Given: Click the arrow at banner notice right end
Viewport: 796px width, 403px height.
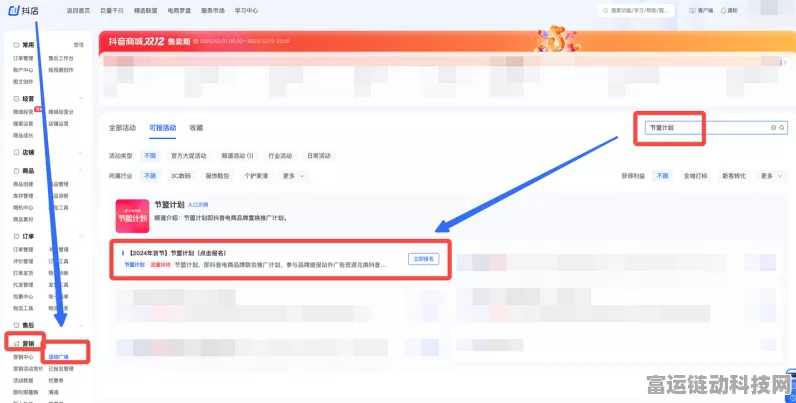Looking at the screenshot, I should point(784,62).
